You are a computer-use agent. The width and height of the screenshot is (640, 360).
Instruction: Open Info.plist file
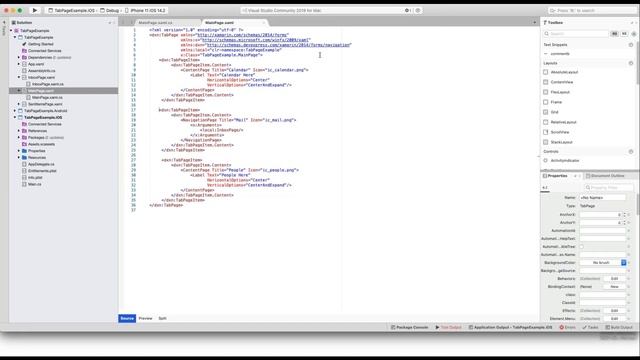pos(35,178)
